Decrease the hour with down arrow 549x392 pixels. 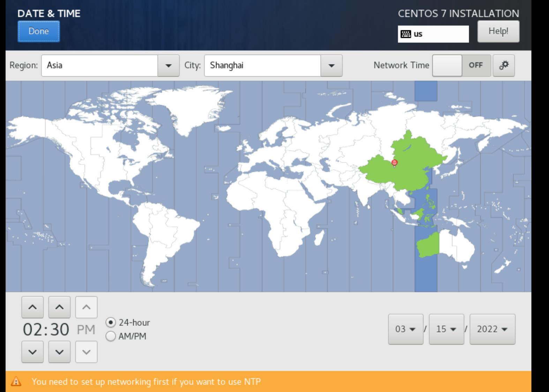(32, 352)
